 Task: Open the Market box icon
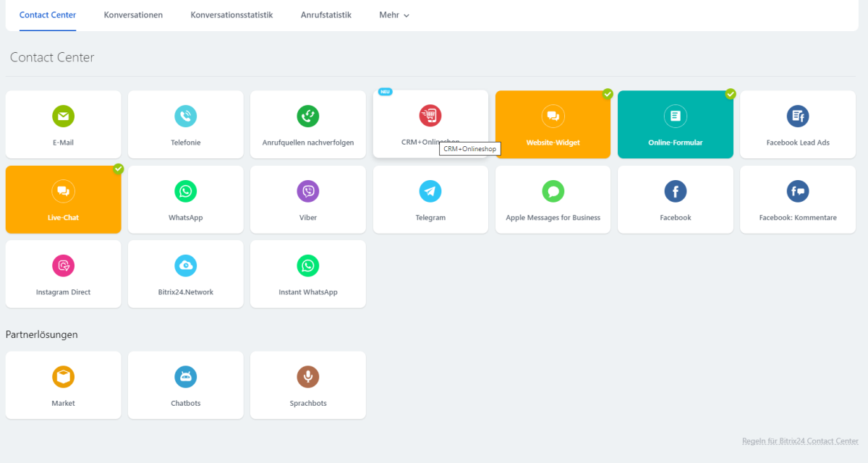click(x=63, y=377)
